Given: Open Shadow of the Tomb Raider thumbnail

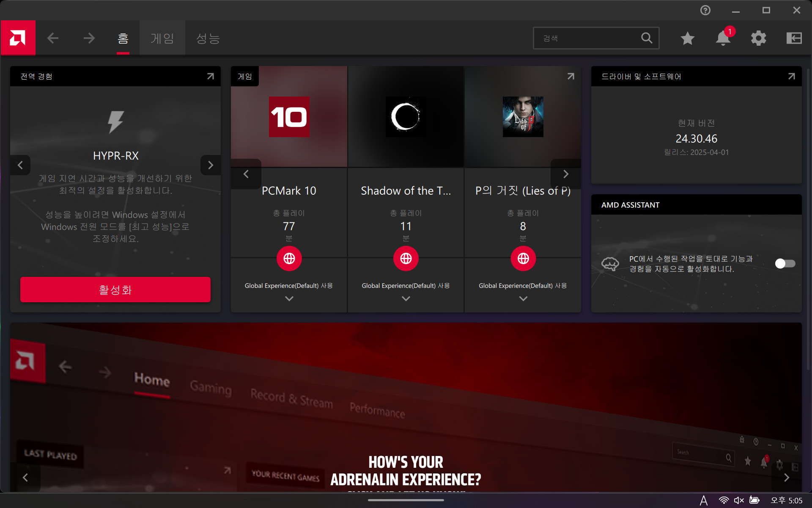Looking at the screenshot, I should 406,117.
